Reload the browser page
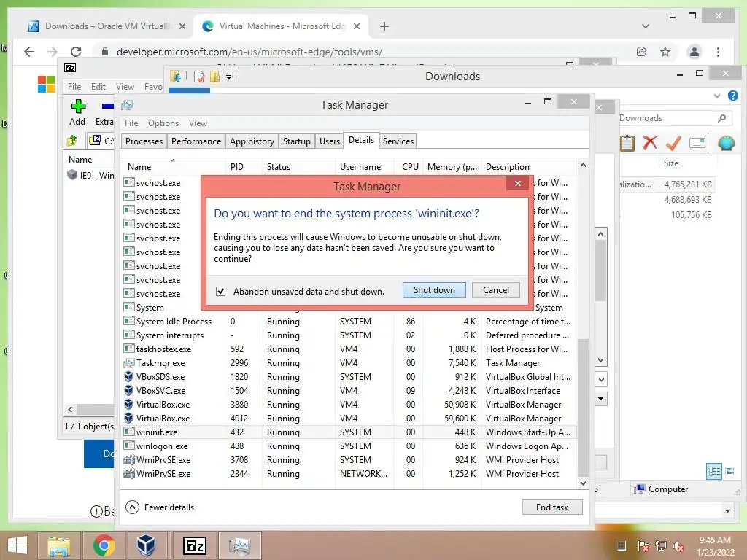This screenshot has width=747, height=560. coord(76,52)
